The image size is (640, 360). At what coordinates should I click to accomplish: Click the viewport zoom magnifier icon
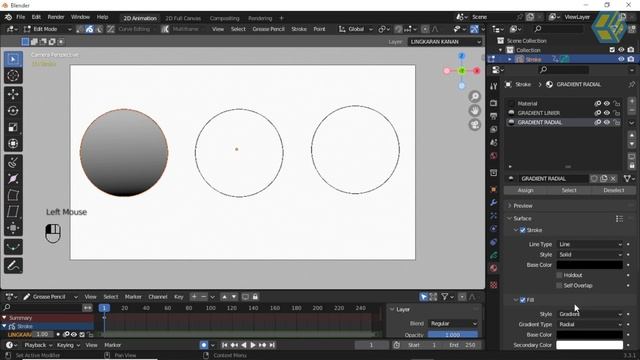pyautogui.click(x=475, y=97)
